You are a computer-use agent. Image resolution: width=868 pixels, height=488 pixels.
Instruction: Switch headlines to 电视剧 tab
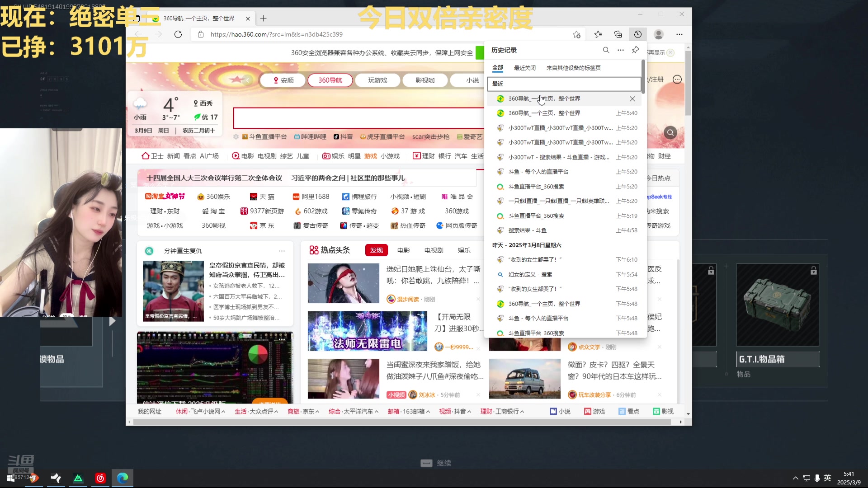[x=434, y=250]
